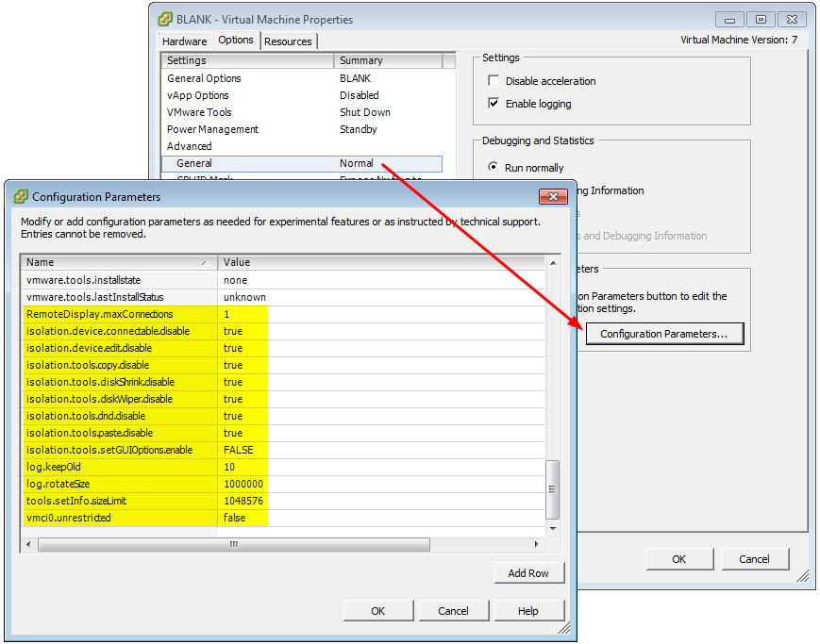This screenshot has height=644, width=820.
Task: Select the isolation.tools.copy.disable parameter name
Action: (x=88, y=365)
